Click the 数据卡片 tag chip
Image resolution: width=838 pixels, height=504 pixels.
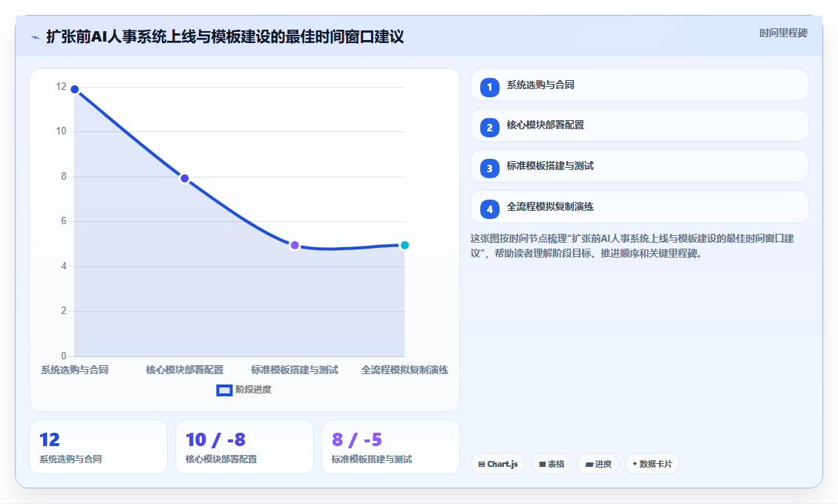coord(652,464)
